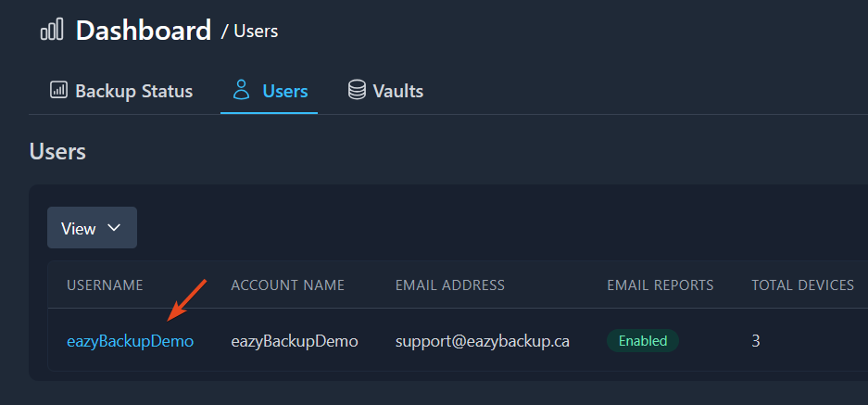Switch to the Vaults tab
The height and width of the screenshot is (405, 868).
click(397, 91)
